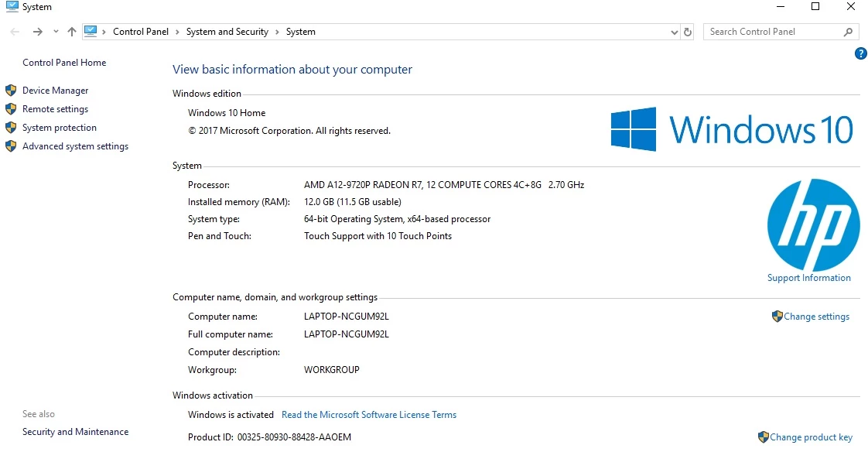This screenshot has height=452, width=868.
Task: Select System and Security breadcrumb
Action: (227, 32)
